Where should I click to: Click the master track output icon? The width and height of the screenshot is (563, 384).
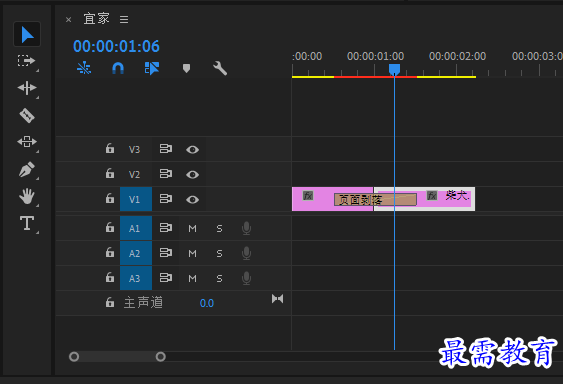tap(277, 299)
